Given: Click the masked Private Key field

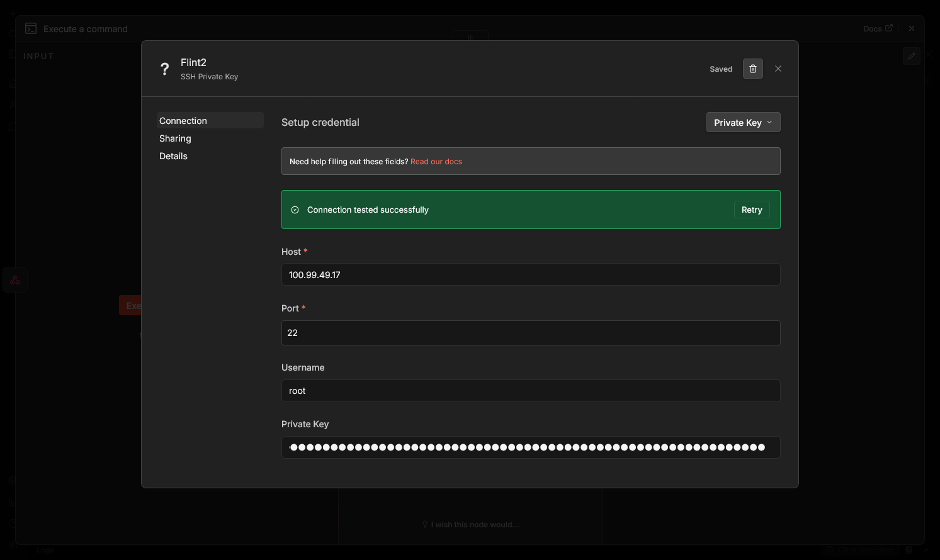Looking at the screenshot, I should coord(531,447).
